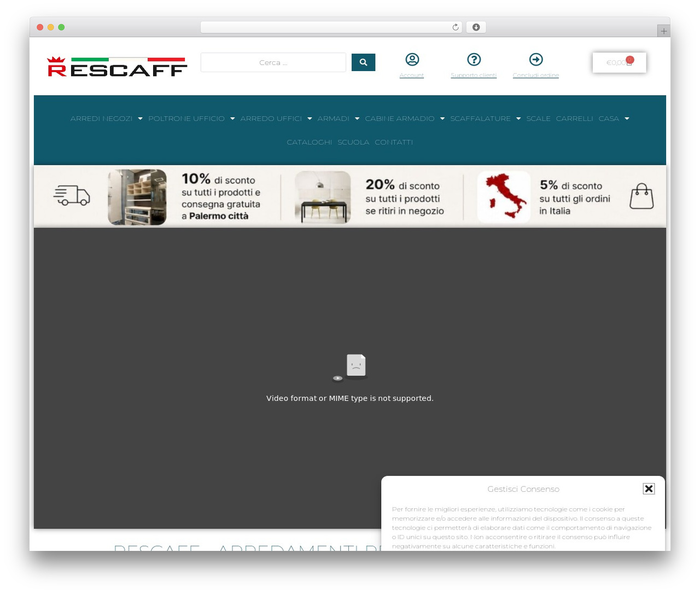Click the Supporto clienti question mark icon
Image resolution: width=700 pixels, height=593 pixels.
[474, 59]
